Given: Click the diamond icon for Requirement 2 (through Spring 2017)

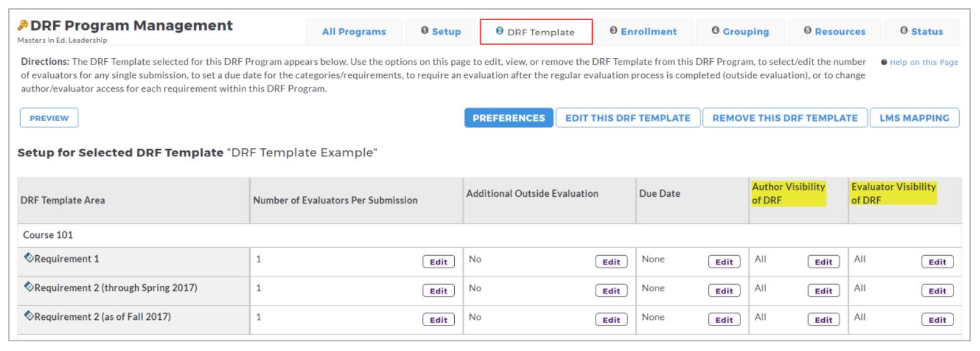Looking at the screenshot, I should click(28, 286).
